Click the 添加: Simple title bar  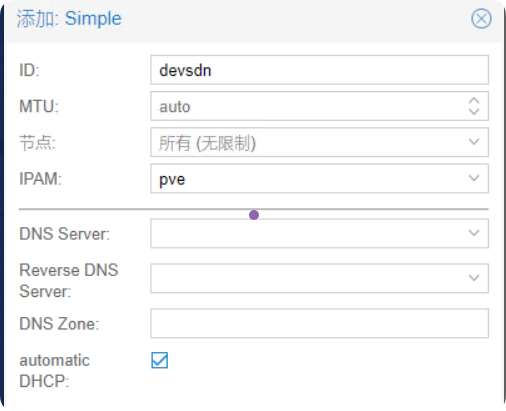pyautogui.click(x=254, y=21)
